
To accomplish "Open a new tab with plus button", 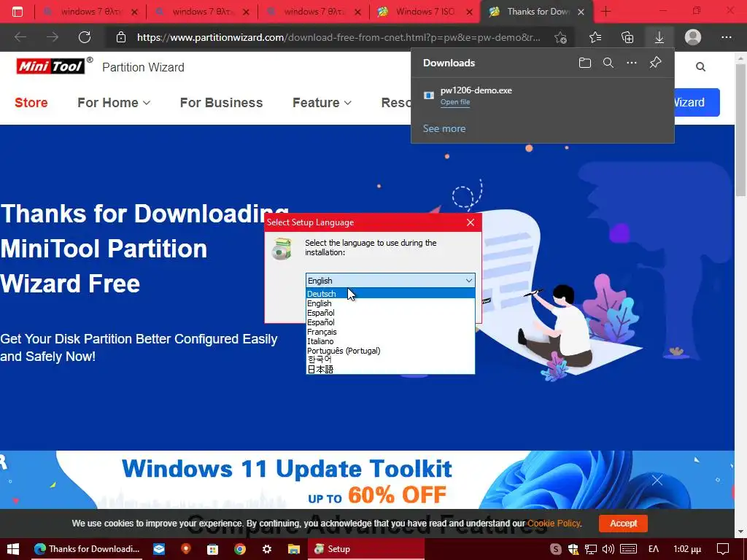I will point(606,11).
